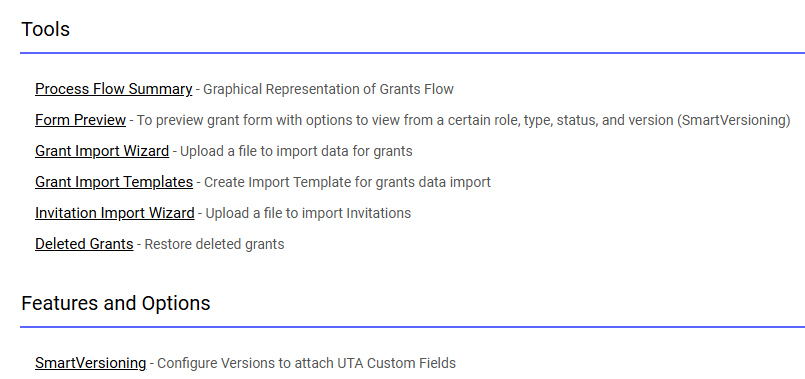Viewport: 805px width, 379px height.
Task: Click the Tools section heading
Action: (45, 29)
